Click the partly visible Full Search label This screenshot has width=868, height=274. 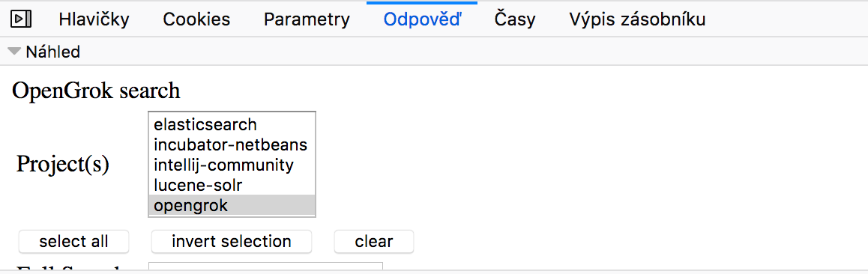(x=68, y=268)
